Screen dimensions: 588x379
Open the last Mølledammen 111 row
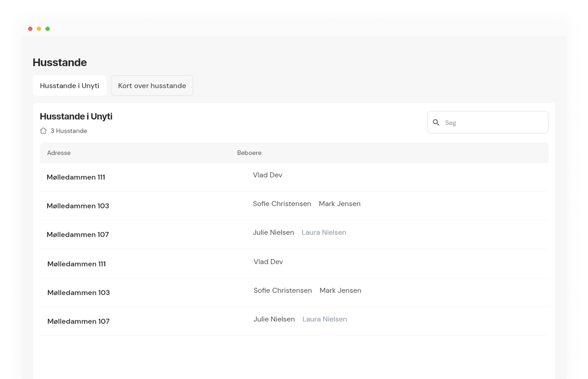76,264
